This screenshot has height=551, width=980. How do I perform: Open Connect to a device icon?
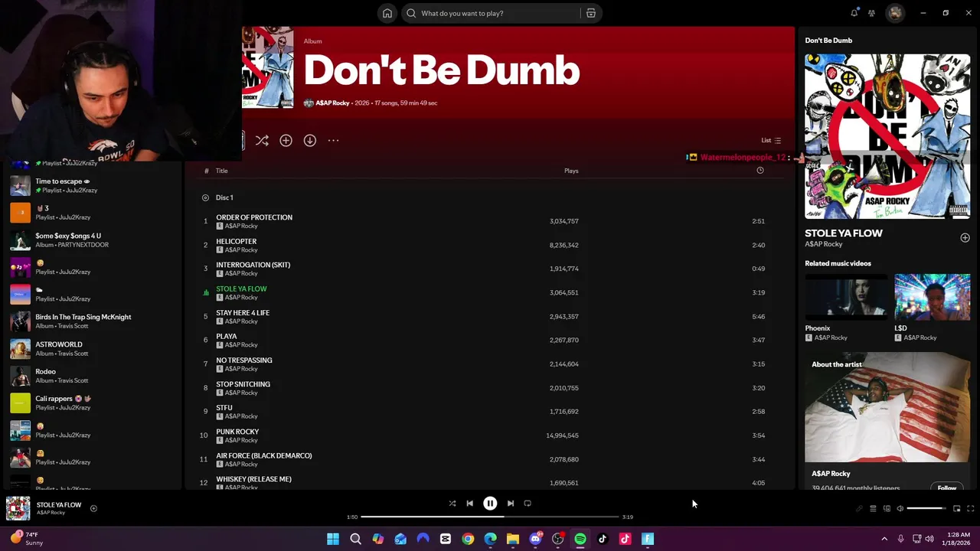(887, 508)
